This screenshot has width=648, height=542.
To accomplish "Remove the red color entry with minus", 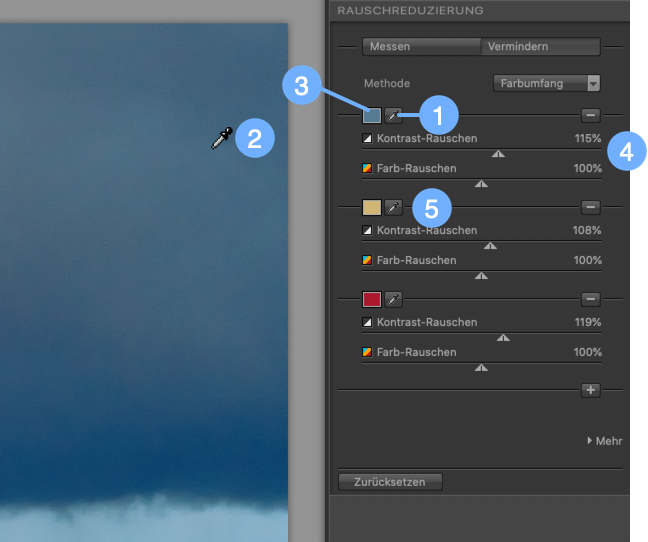I will [x=591, y=299].
